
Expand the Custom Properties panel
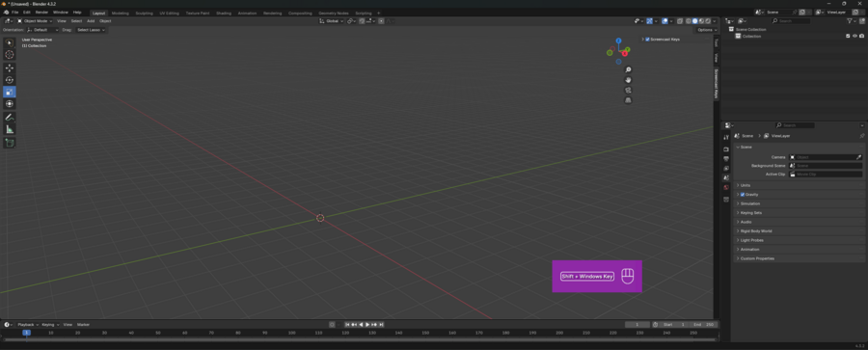tap(799, 258)
